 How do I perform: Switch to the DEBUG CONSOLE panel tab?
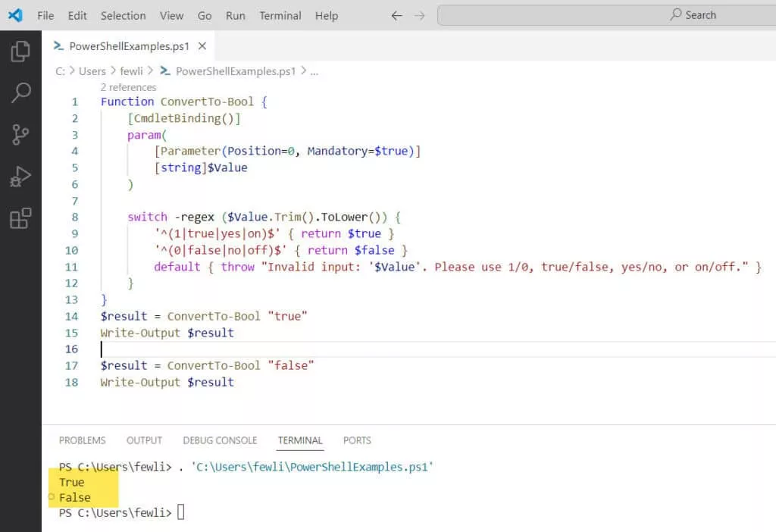(220, 440)
